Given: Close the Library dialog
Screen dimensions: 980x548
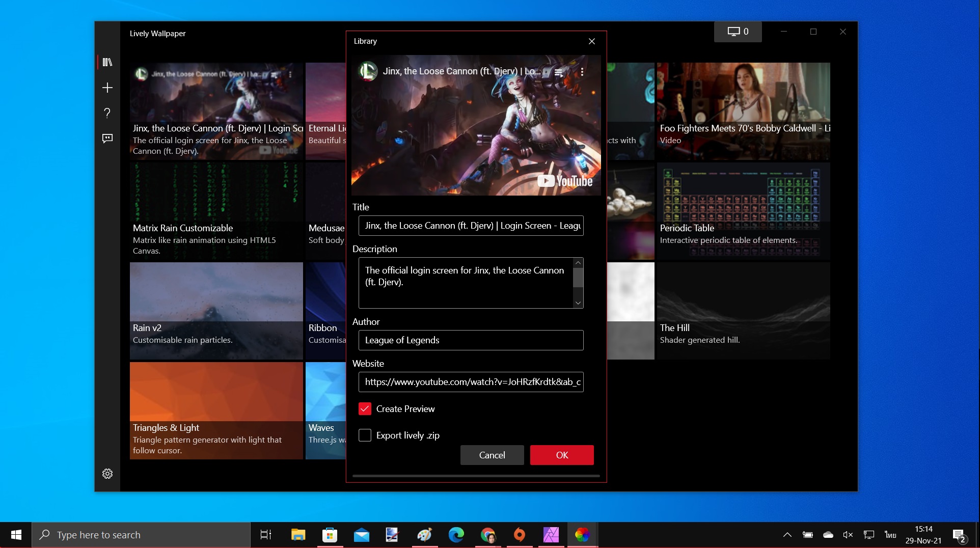Looking at the screenshot, I should [x=592, y=41].
